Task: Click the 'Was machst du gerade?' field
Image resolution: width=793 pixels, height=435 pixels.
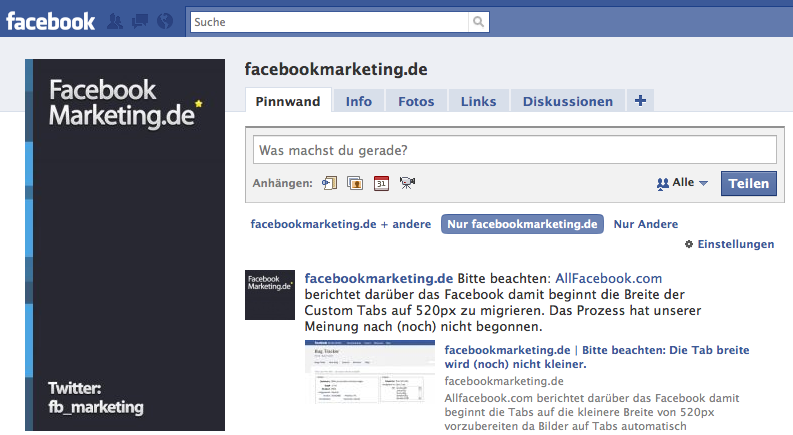Action: pyautogui.click(x=515, y=150)
